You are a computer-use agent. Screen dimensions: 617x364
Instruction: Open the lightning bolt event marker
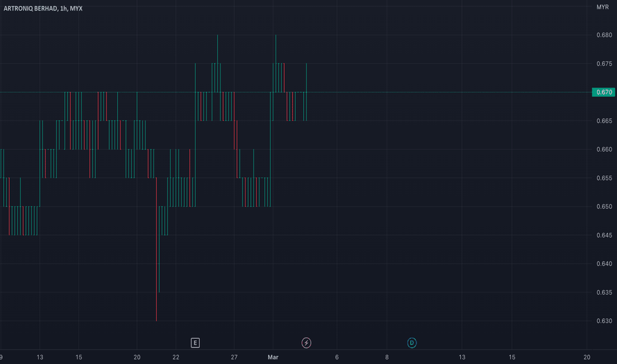(306, 343)
